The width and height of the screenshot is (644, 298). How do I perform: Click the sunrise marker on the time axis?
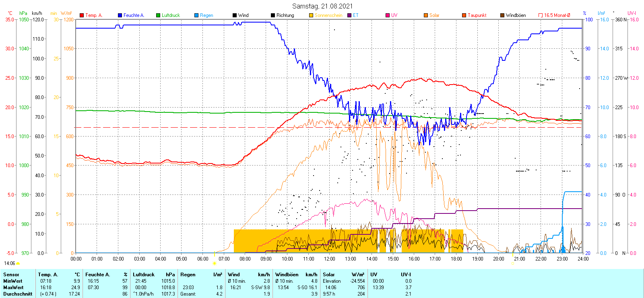(214, 263)
